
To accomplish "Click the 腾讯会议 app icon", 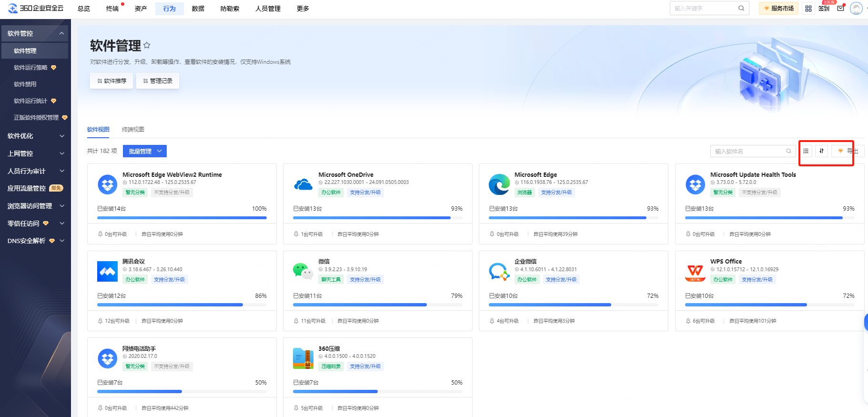I will point(107,272).
